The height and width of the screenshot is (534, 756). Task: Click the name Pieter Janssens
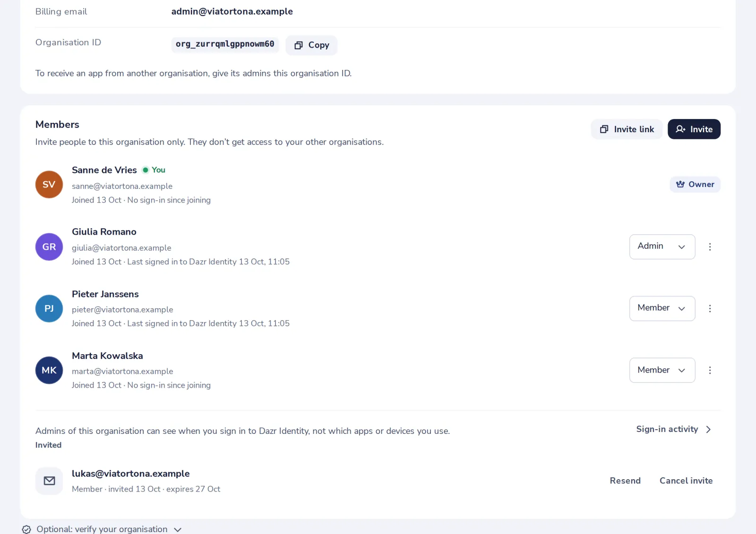click(105, 294)
